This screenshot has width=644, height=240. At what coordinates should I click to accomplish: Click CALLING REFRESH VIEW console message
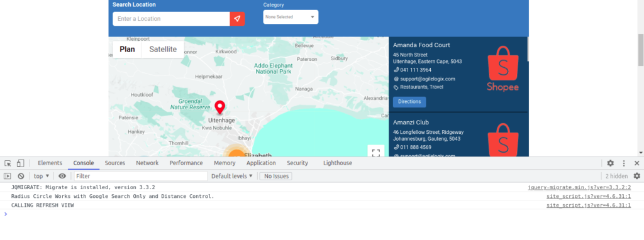pos(42,205)
